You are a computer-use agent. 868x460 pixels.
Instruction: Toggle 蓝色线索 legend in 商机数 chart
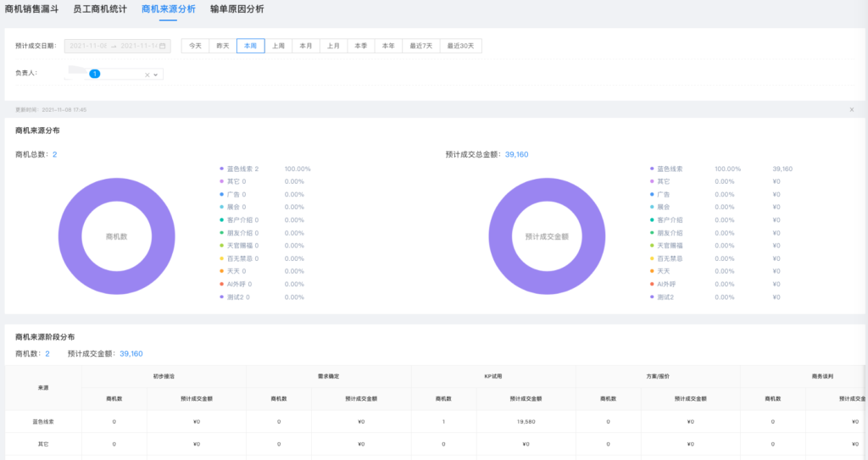[241, 169]
